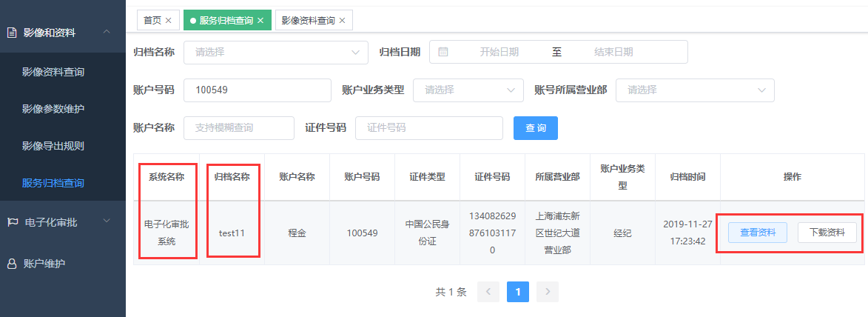
Task: Click the document icon beside 影像和资料
Action: pos(12,33)
